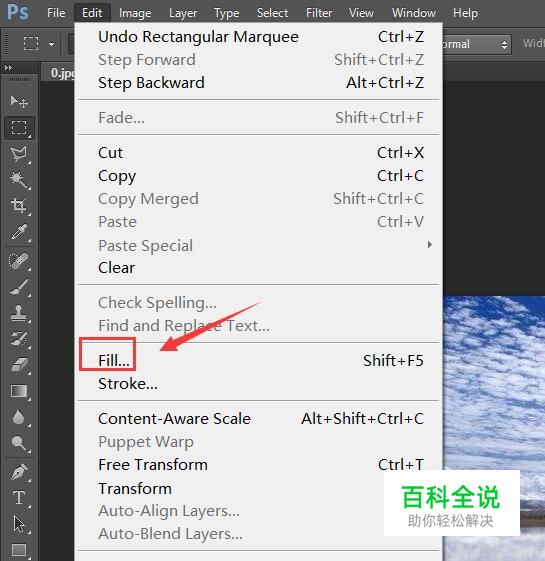The image size is (545, 561).
Task: Select the Spot Healing Brush tool
Action: pyautogui.click(x=19, y=261)
